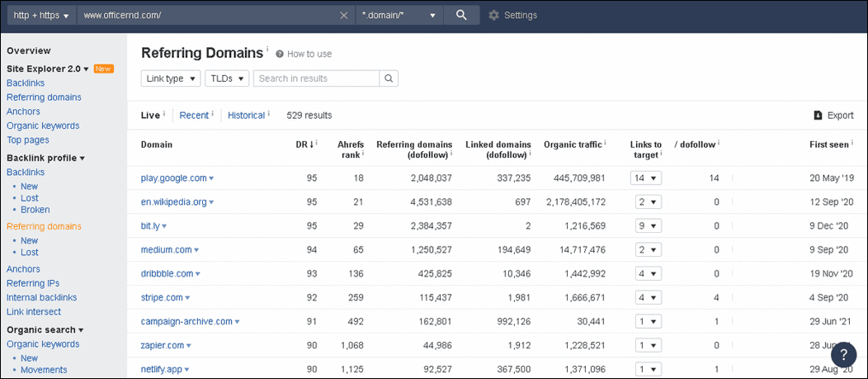Open Broken backlinks in the sidebar
This screenshot has width=868, height=379.
pos(35,210)
